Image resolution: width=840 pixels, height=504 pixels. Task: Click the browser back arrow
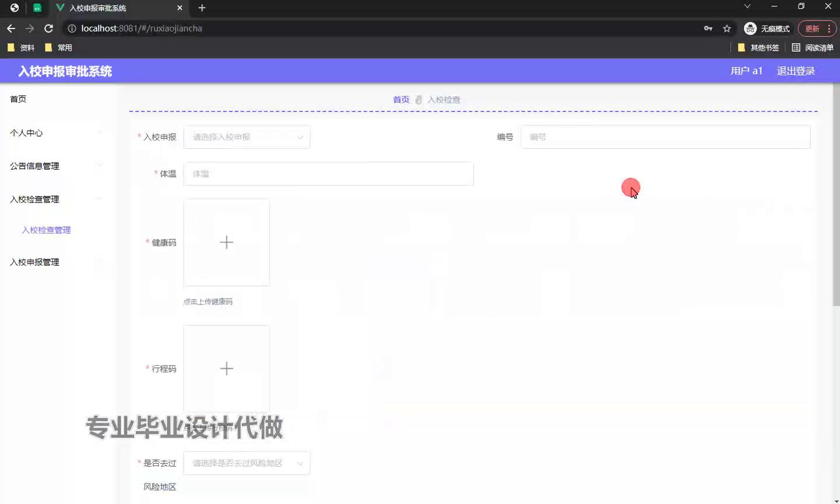(11, 29)
